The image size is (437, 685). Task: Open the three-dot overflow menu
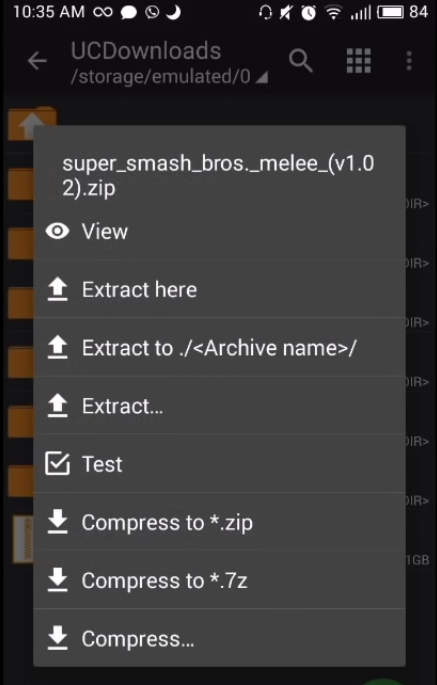pos(409,61)
